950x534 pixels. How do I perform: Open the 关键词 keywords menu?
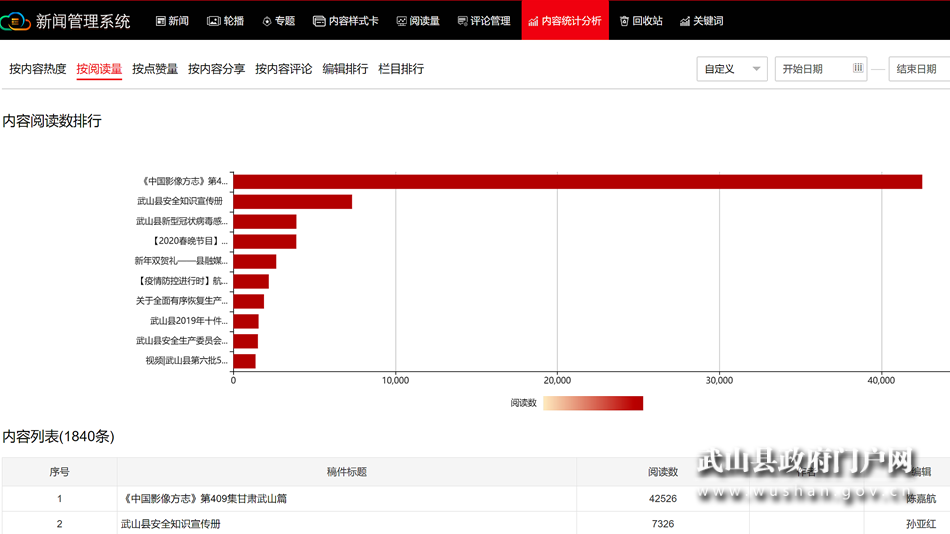click(701, 21)
